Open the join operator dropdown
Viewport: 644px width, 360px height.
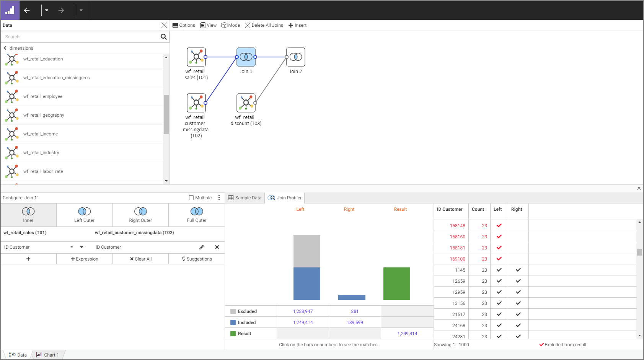coord(81,247)
